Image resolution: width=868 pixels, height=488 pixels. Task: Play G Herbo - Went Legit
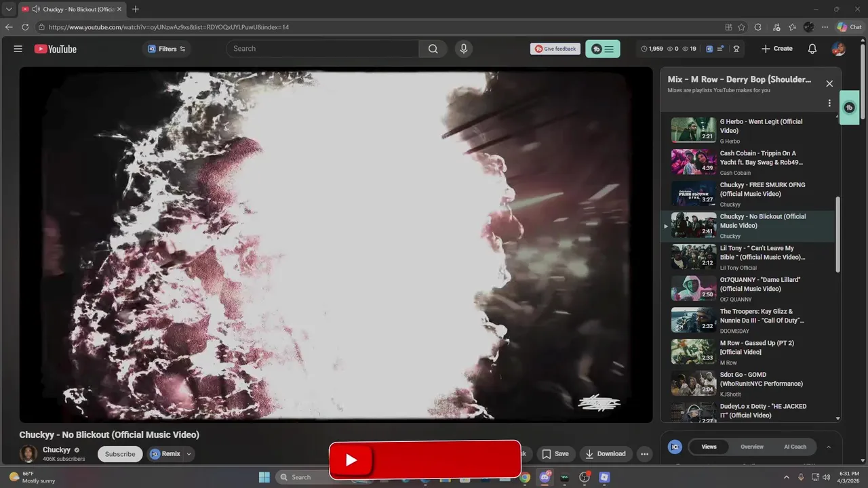coord(747,131)
